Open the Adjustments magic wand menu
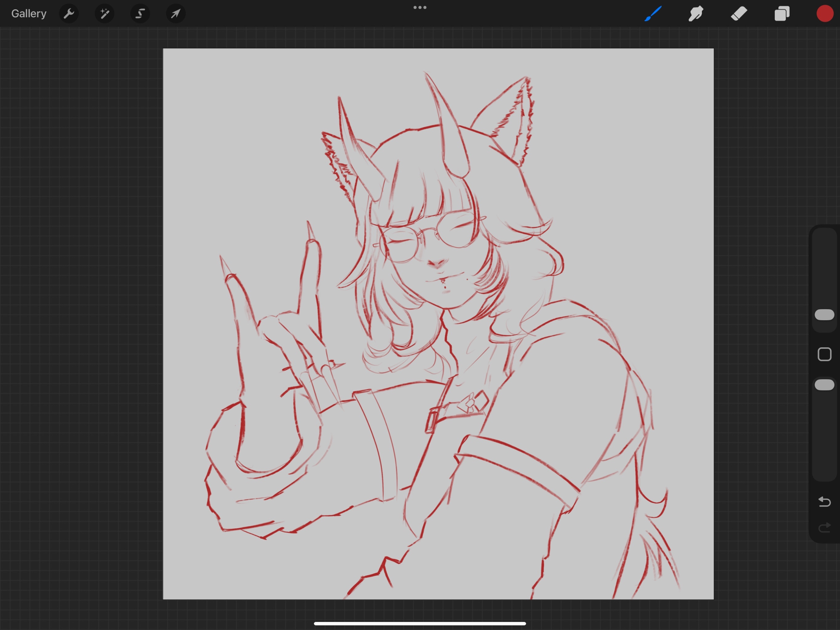 [x=104, y=14]
